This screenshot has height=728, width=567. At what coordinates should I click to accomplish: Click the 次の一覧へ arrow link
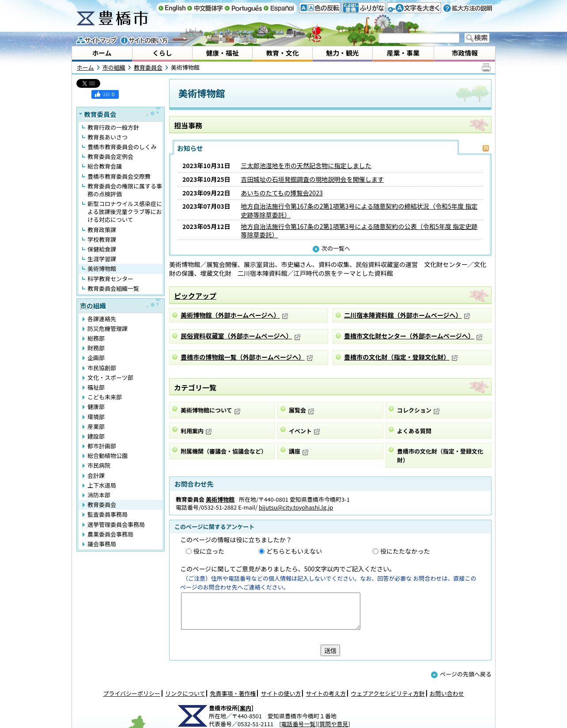(331, 249)
